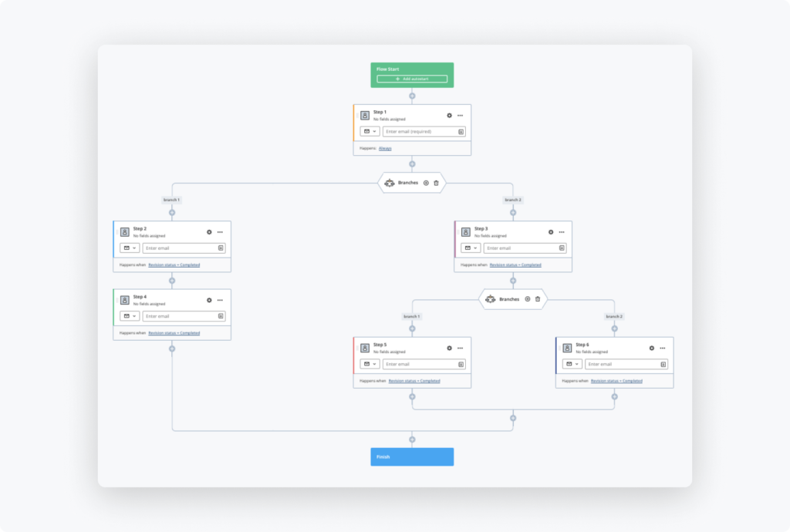This screenshot has width=790, height=532.
Task: Open Step 2's Revision status = Completed link
Action: 174,264
